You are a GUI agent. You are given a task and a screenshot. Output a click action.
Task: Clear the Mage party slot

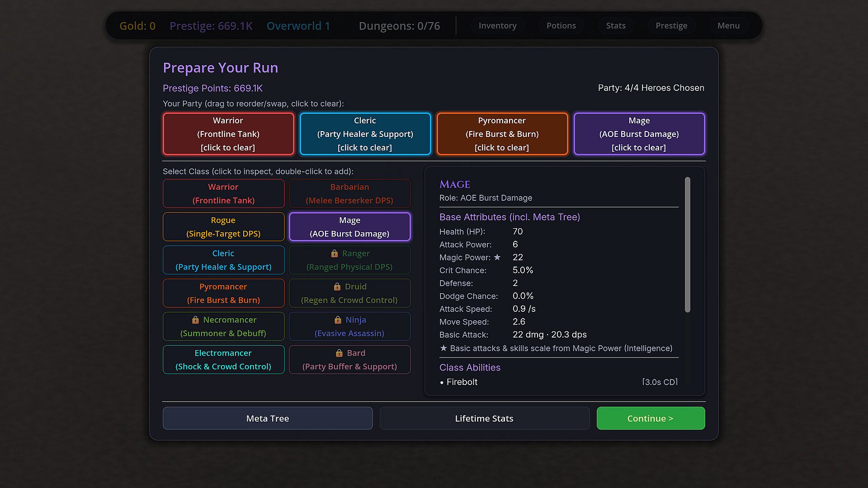point(639,134)
